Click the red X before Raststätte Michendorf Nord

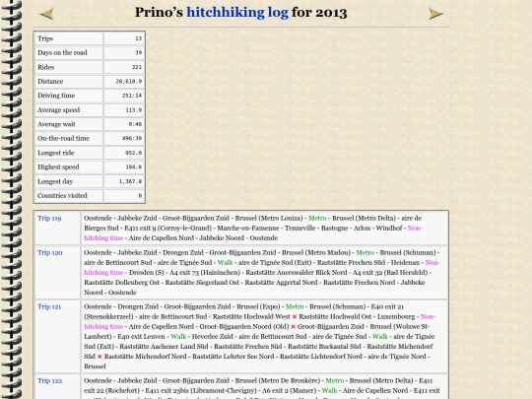point(100,357)
